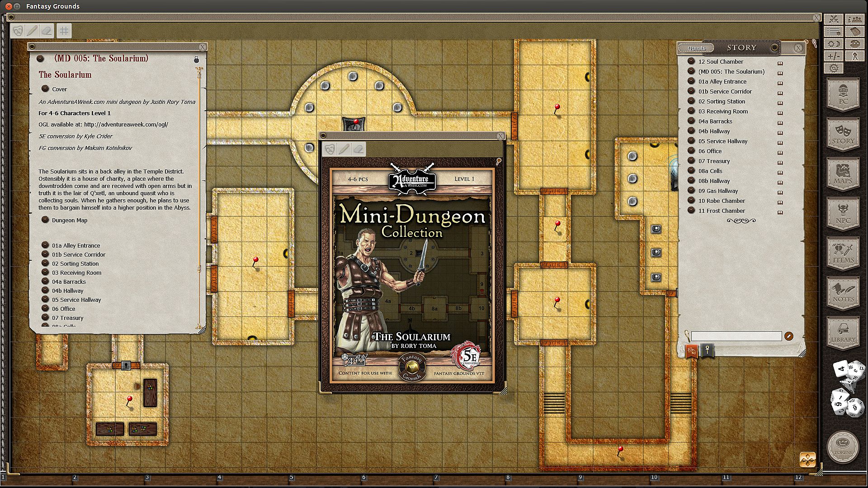Toggle the eraser tool on cover image window
Viewport: 868px width, 488px height.
358,149
